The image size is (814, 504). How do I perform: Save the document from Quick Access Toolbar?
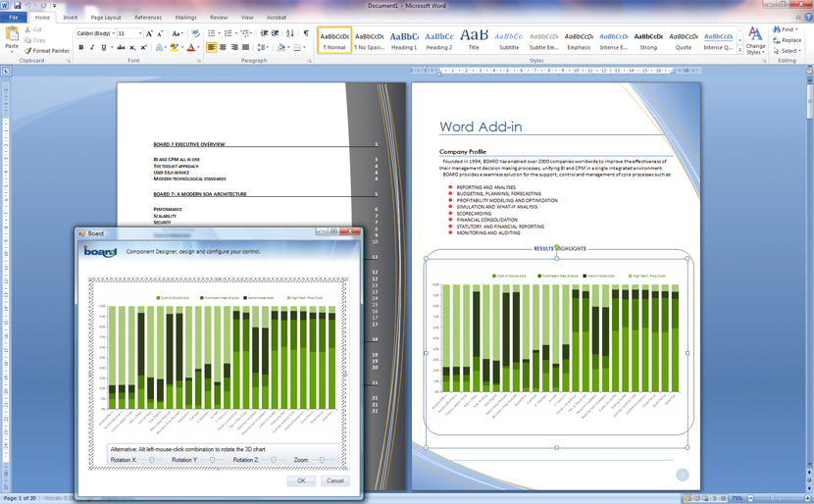pos(17,5)
